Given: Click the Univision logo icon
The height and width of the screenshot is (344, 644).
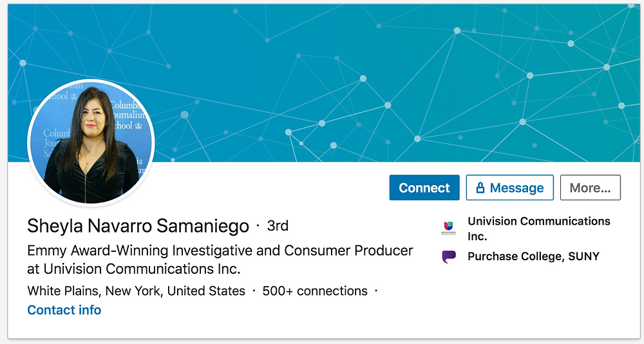Looking at the screenshot, I should point(448,227).
